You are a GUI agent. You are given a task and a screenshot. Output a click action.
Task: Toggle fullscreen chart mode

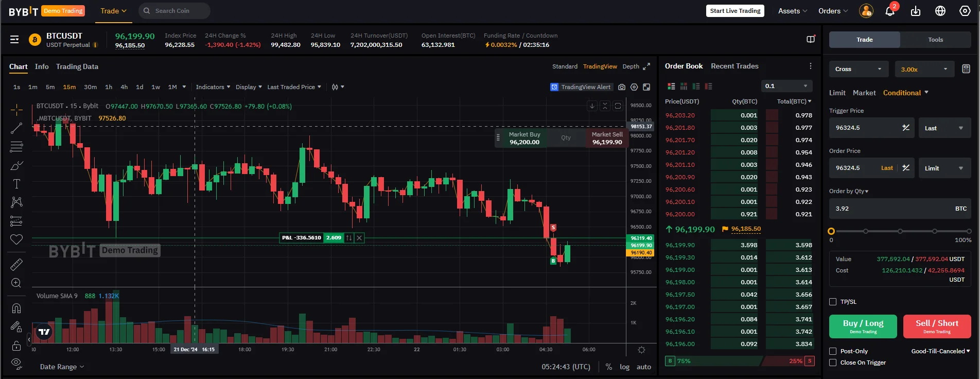[646, 87]
